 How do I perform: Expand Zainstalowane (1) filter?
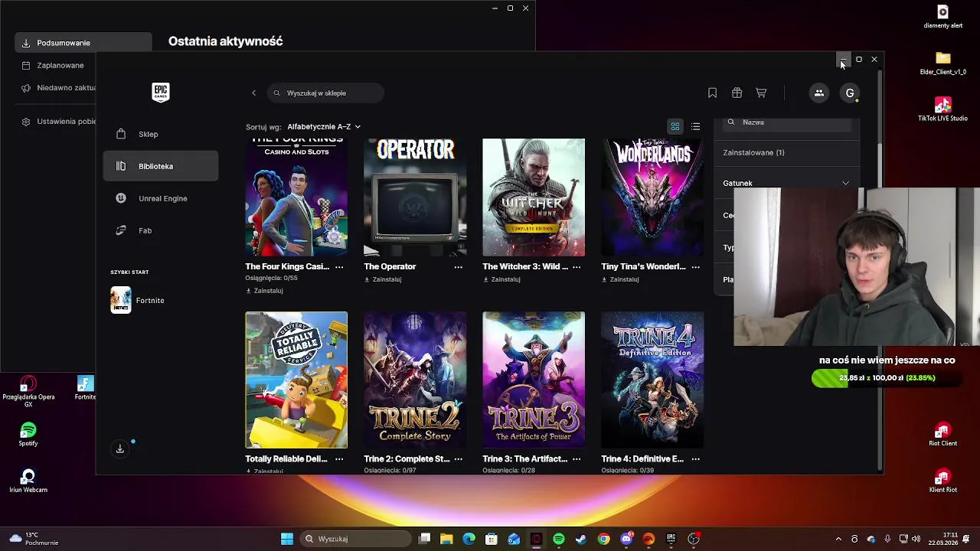pos(786,152)
